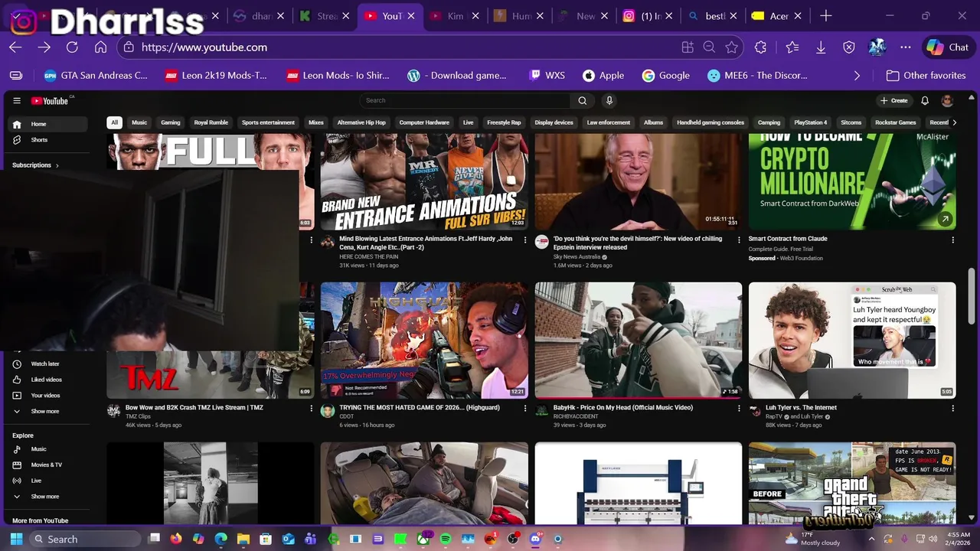
Task: Open new browser tab with plus button
Action: tap(825, 16)
